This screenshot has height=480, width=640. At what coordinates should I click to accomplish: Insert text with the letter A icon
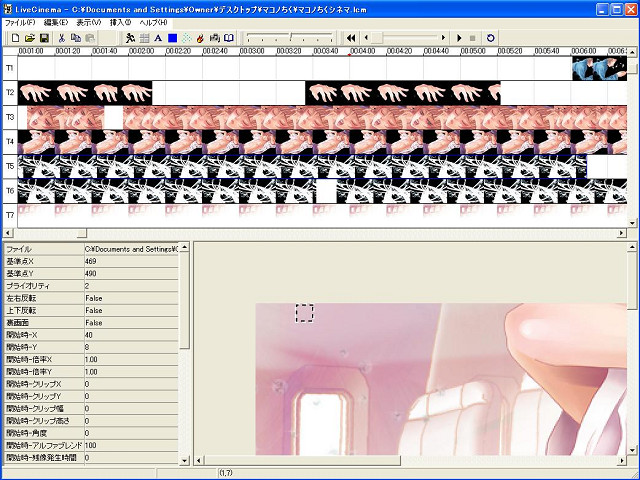coord(158,38)
